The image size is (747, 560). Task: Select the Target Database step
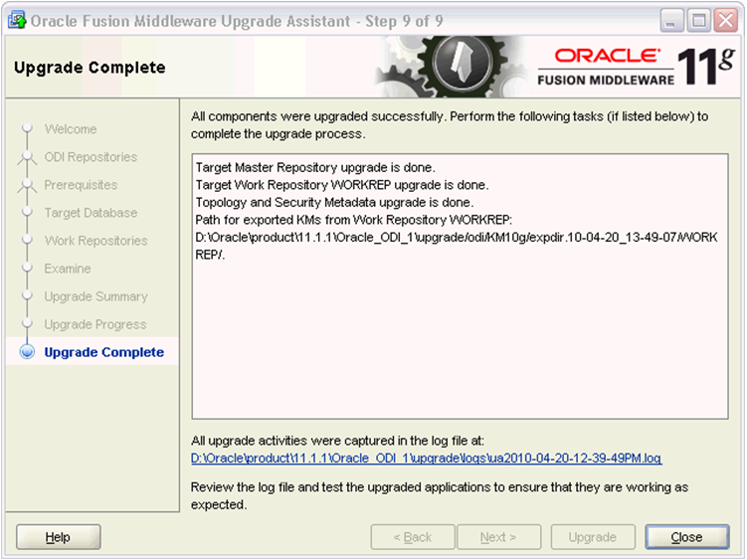[x=91, y=213]
